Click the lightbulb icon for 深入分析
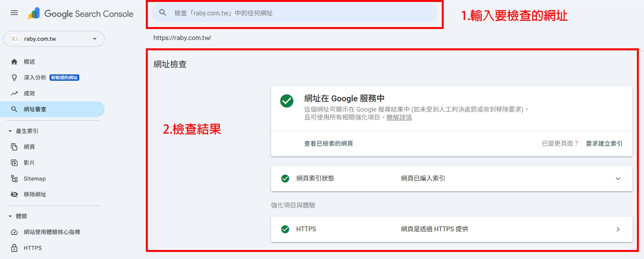The width and height of the screenshot is (644, 259). [x=14, y=78]
